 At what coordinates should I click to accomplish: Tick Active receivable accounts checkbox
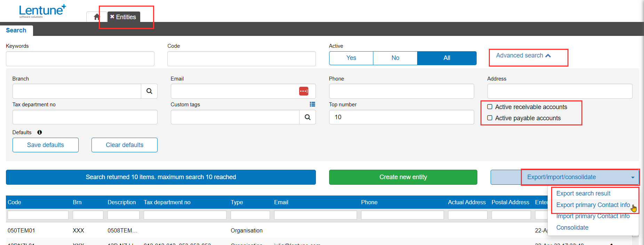point(490,107)
